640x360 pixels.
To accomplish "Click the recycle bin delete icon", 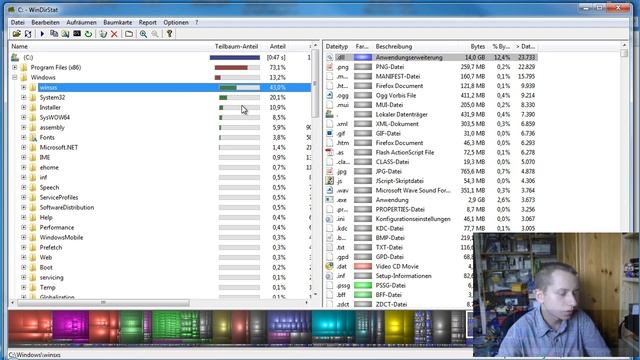I will coord(103,34).
